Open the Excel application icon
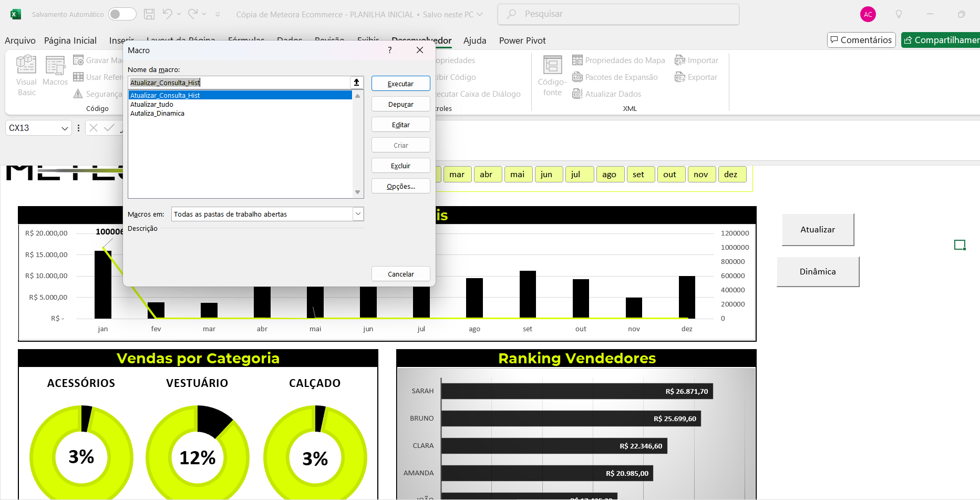The width and height of the screenshot is (980, 500). [16, 14]
